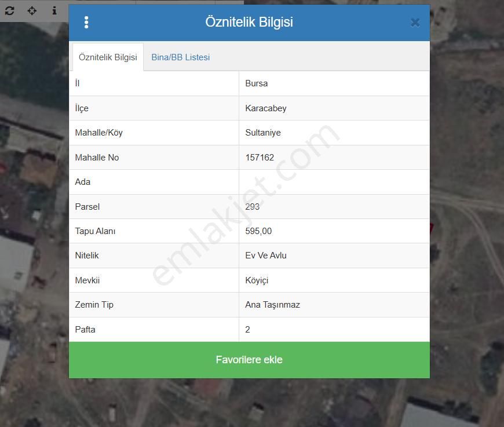Screen dimensions: 504x427
Task: Close the Öznitelik Bilgisi dialog
Action: point(415,23)
